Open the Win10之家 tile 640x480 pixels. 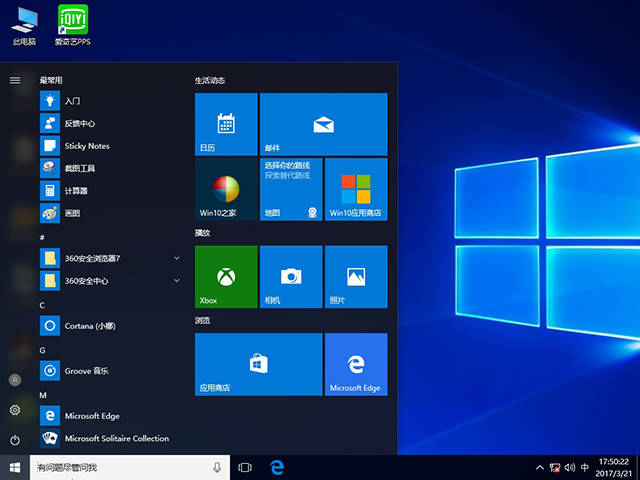coord(225,189)
